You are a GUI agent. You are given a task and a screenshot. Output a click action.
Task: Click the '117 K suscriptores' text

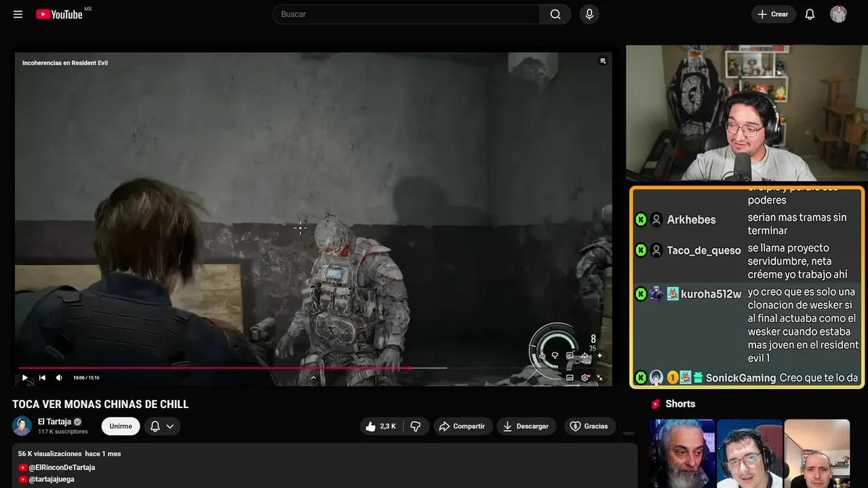pyautogui.click(x=63, y=432)
